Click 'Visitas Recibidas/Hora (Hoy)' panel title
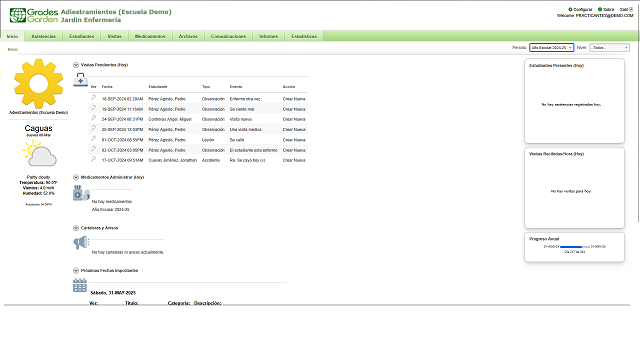The image size is (640, 360). pyautogui.click(x=556, y=154)
